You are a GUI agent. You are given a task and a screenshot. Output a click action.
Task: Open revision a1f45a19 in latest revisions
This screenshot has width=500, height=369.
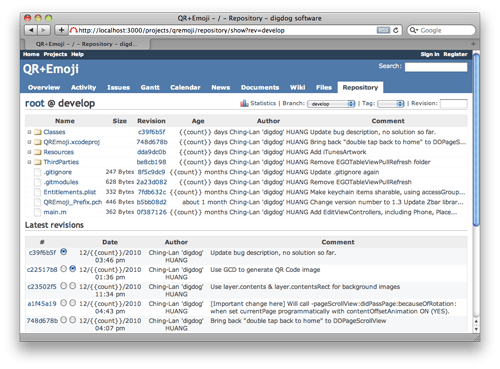pos(42,303)
